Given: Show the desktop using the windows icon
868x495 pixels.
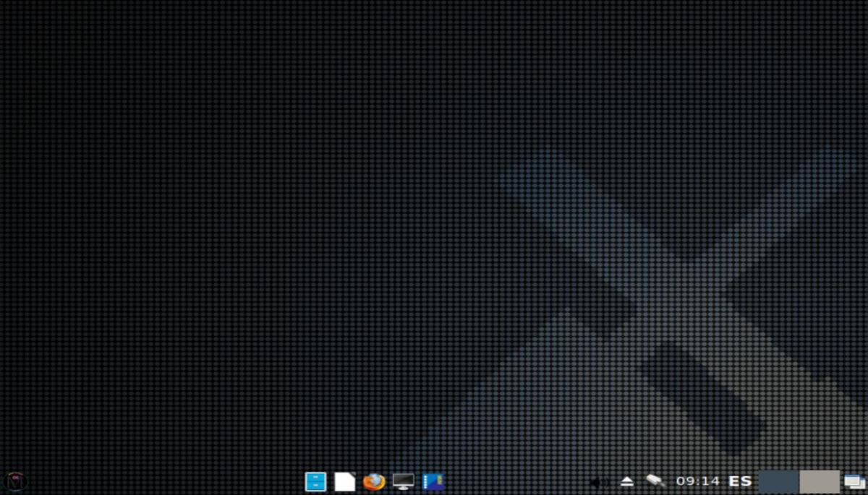Looking at the screenshot, I should (854, 481).
